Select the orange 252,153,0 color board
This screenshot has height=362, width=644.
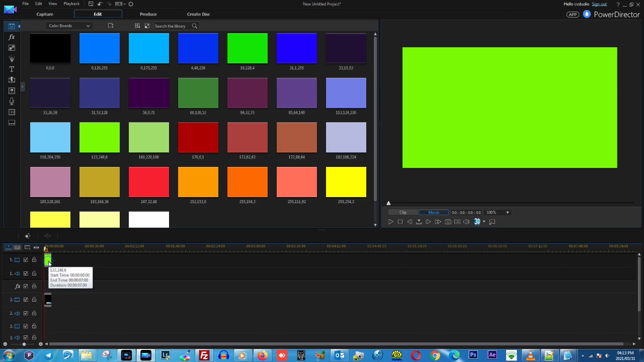[198, 182]
